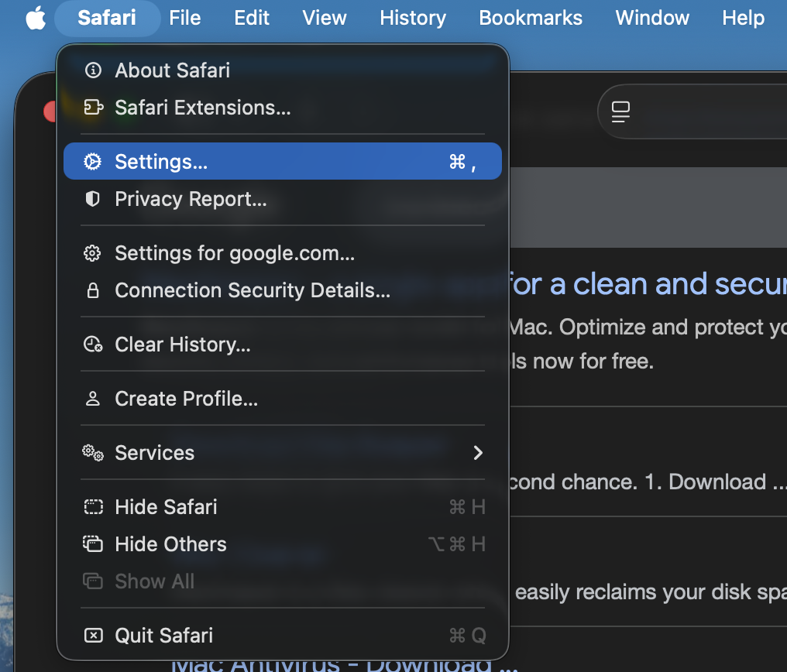
Task: Click the Clear History clock icon
Action: (x=93, y=345)
